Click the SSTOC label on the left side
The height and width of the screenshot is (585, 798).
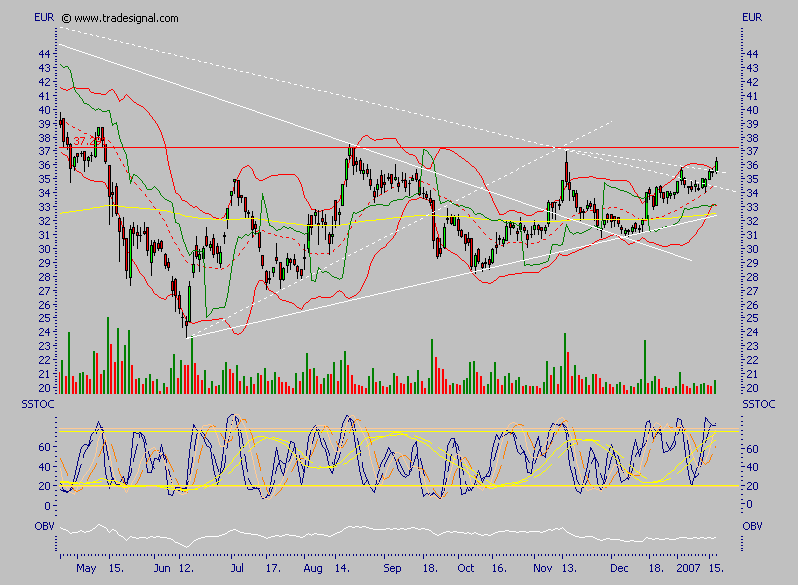(x=38, y=404)
